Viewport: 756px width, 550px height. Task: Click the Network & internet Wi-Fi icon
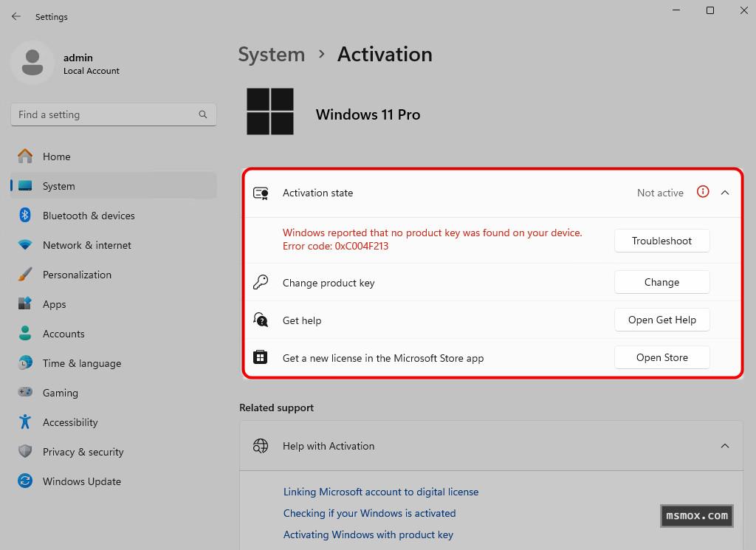(x=25, y=245)
